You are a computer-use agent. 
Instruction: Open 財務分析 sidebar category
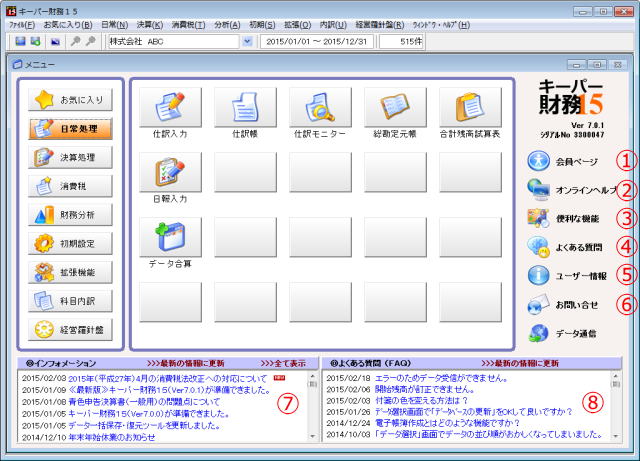click(x=70, y=215)
